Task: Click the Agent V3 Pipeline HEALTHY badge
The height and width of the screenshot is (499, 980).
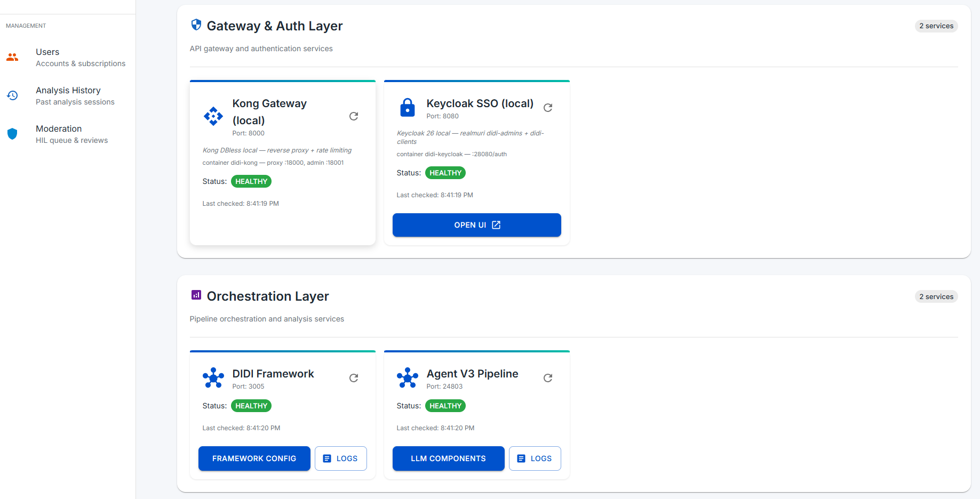Action: coord(445,406)
